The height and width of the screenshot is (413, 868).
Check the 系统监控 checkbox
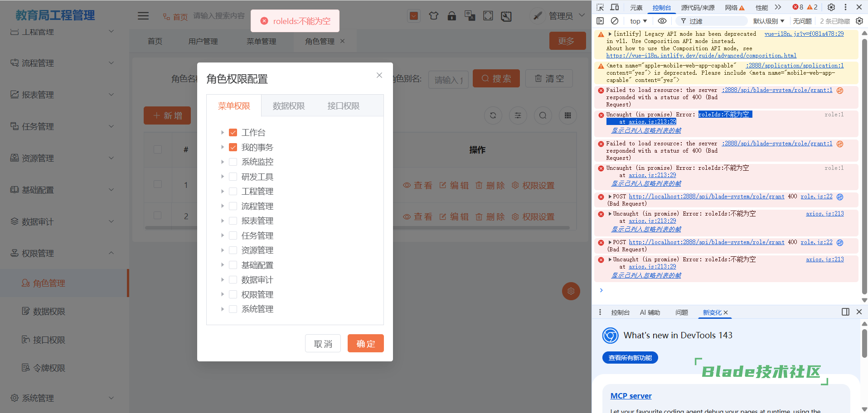click(x=233, y=162)
